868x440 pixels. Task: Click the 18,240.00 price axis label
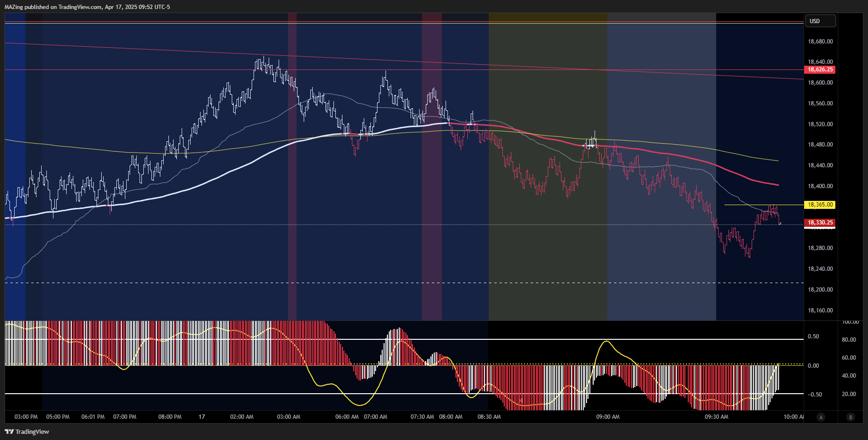pos(820,269)
